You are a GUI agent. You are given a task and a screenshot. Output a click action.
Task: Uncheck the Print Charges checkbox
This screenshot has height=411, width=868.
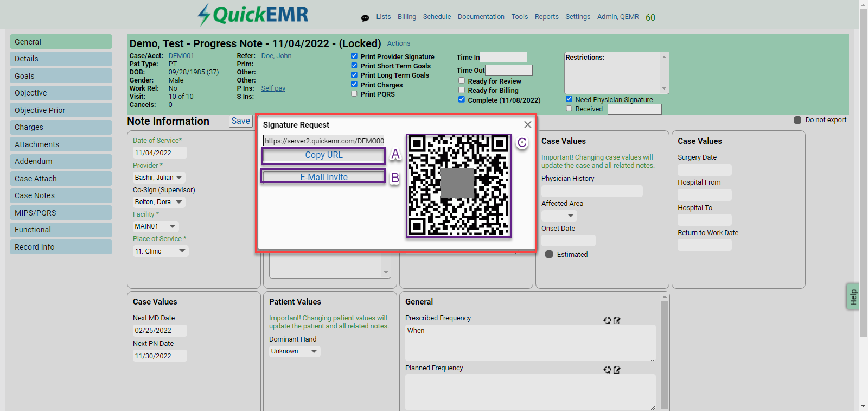[x=354, y=84]
